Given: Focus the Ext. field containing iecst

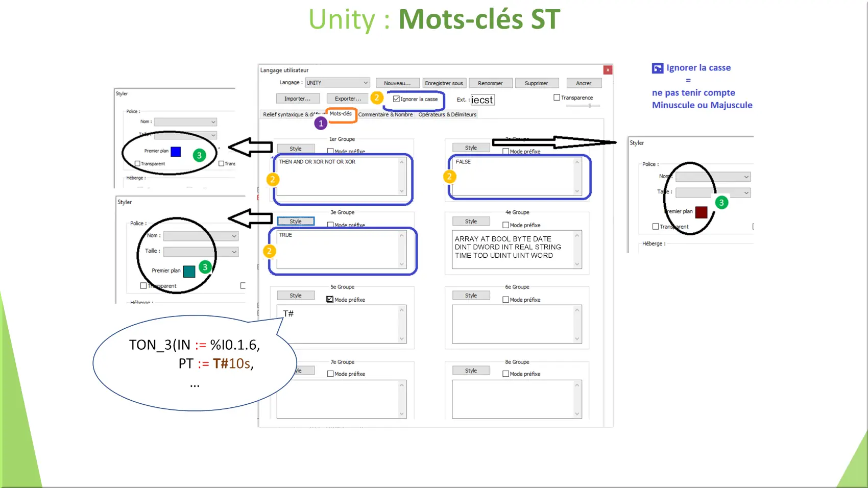Looking at the screenshot, I should [483, 100].
